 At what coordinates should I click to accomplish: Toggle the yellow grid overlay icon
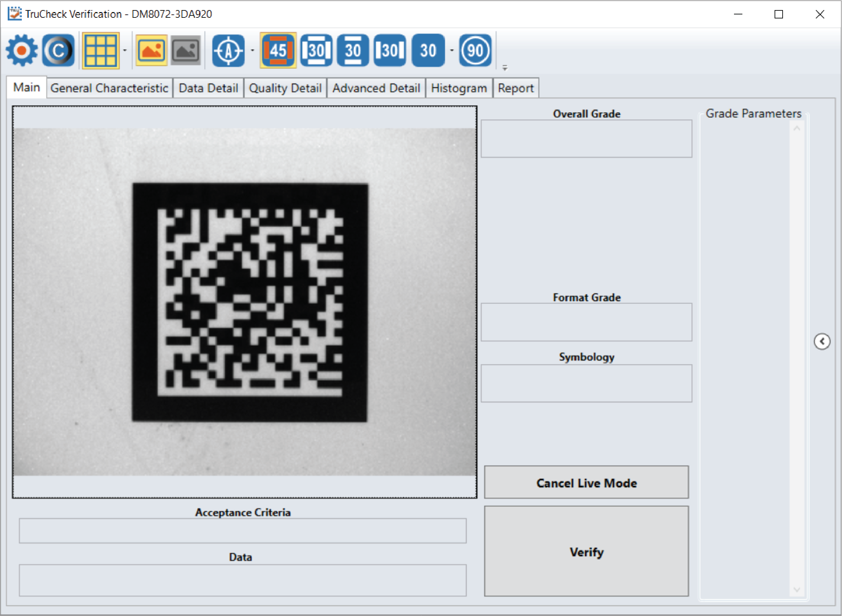point(101,50)
